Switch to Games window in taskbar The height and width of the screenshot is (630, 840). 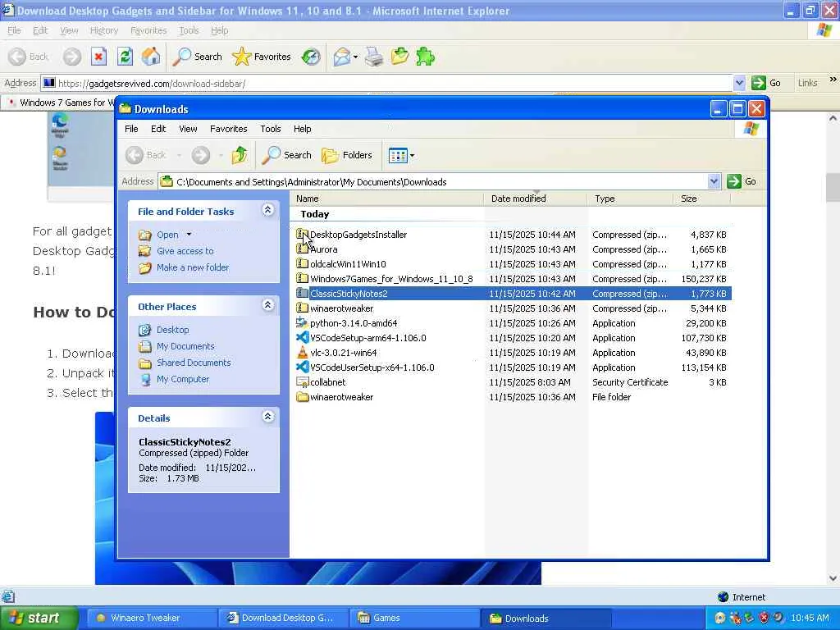[416, 619]
